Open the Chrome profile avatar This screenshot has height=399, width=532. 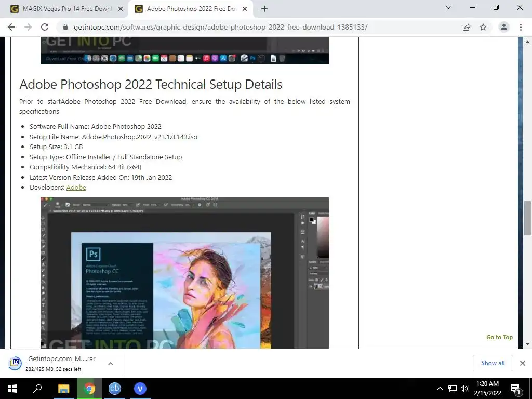[504, 27]
